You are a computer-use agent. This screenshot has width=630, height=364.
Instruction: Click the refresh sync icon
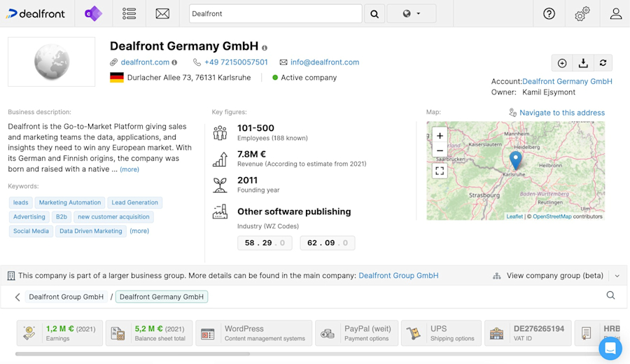(x=603, y=63)
